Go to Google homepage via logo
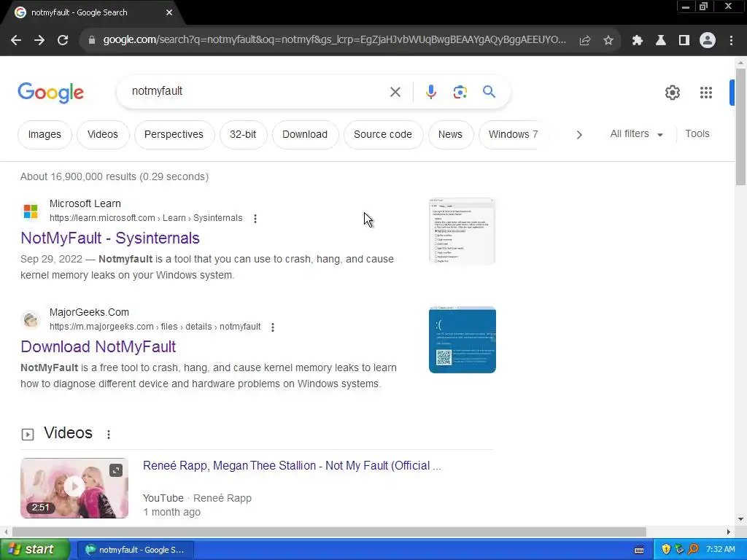 click(x=51, y=93)
